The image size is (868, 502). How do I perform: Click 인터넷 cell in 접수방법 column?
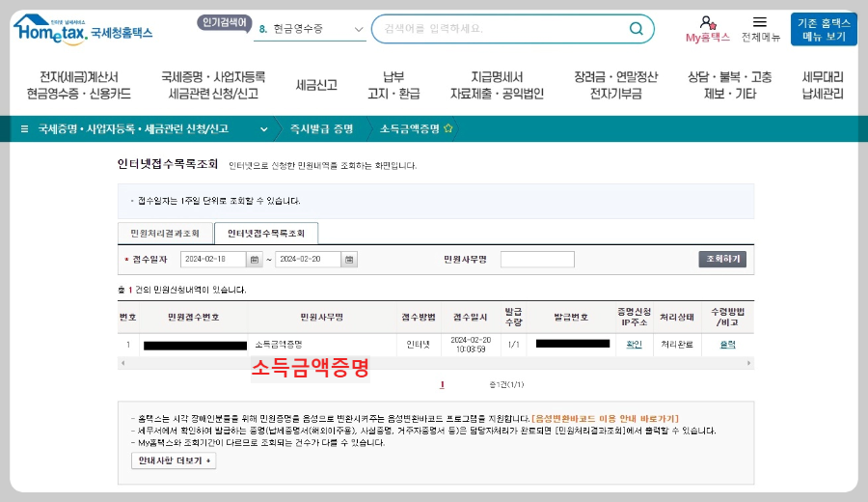pyautogui.click(x=418, y=344)
